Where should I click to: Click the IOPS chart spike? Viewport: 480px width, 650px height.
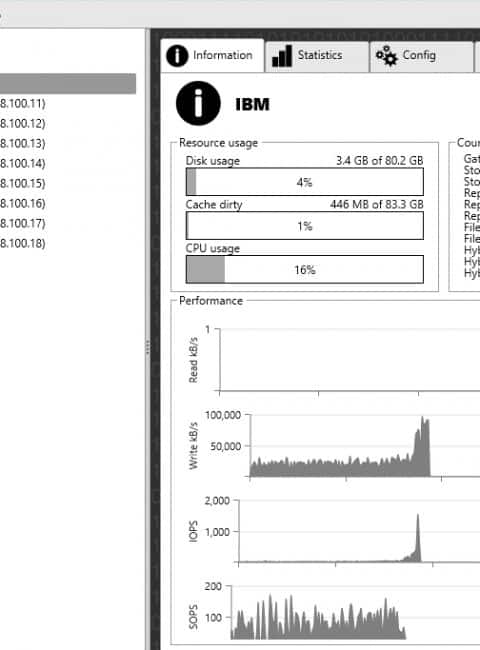coord(417,539)
